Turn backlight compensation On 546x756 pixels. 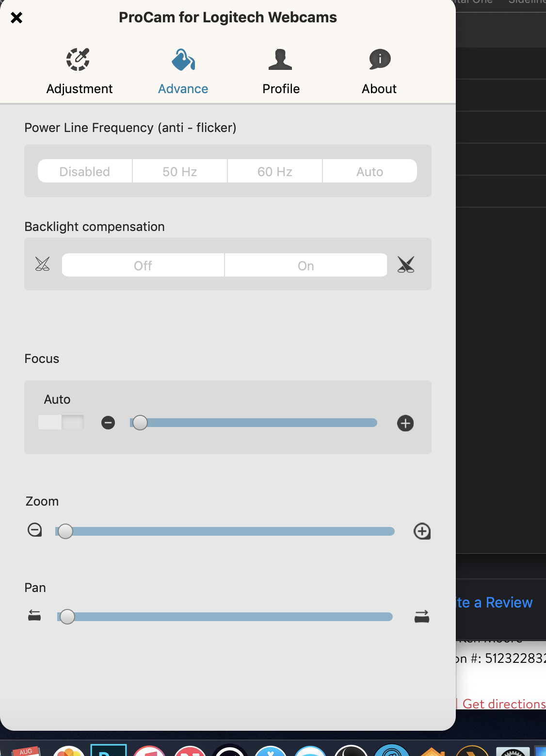(306, 265)
